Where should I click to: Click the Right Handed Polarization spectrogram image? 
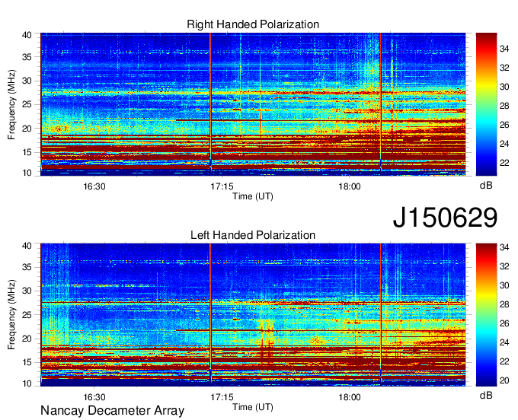click(x=253, y=104)
